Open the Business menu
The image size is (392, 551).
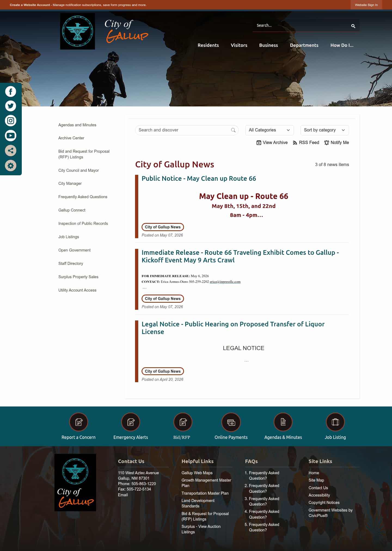[268, 45]
